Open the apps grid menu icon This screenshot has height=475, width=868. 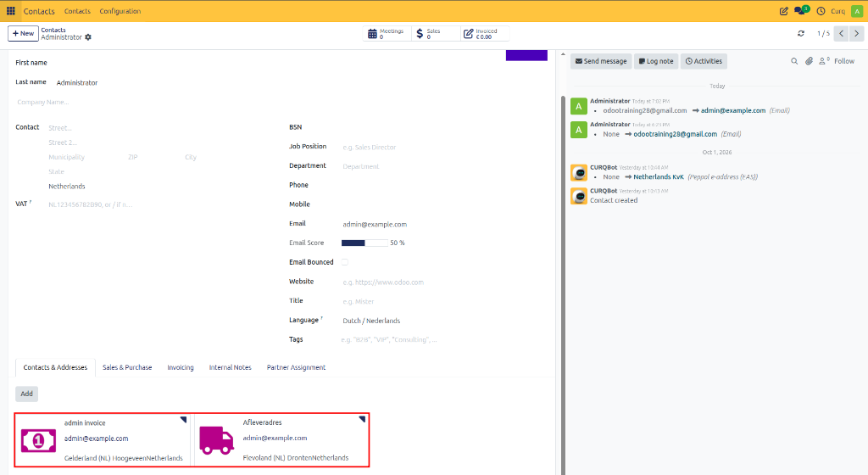10,11
